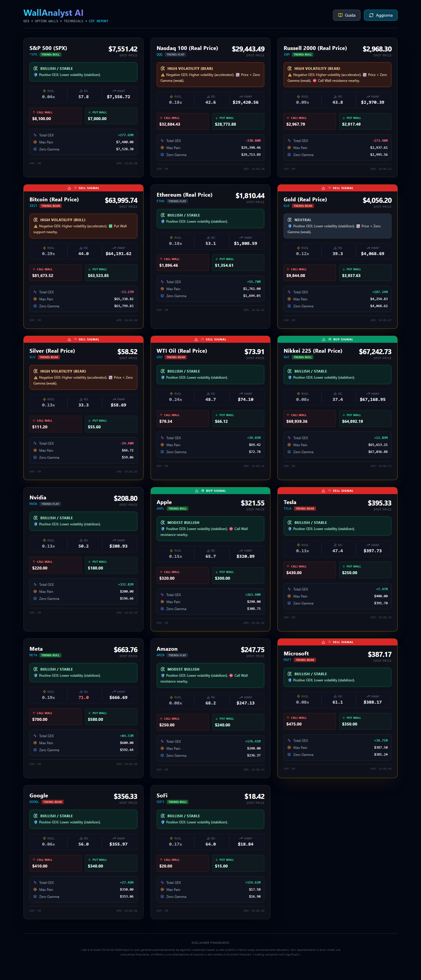
Task: Click the Zero Gamma layers icon in WTI Oil card
Action: coord(162,452)
